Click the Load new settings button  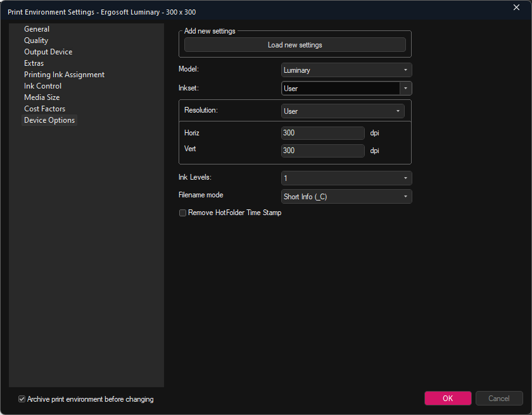pyautogui.click(x=295, y=45)
